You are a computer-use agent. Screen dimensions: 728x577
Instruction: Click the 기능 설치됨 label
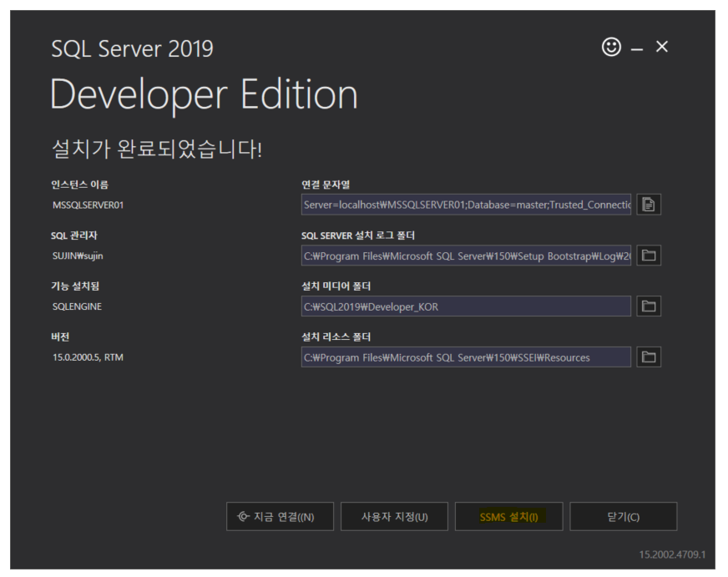pyautogui.click(x=75, y=286)
